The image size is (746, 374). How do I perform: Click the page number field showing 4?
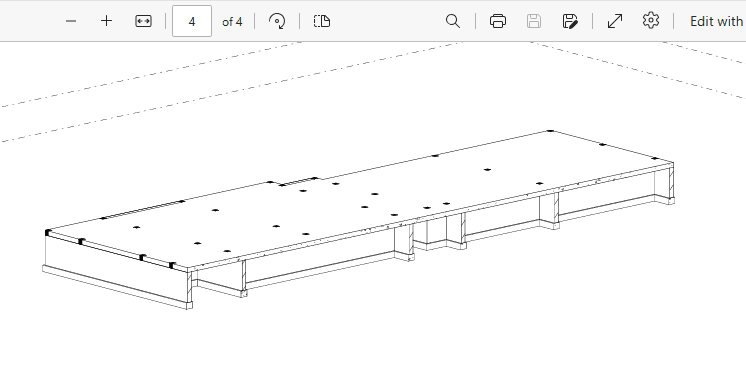(x=192, y=21)
